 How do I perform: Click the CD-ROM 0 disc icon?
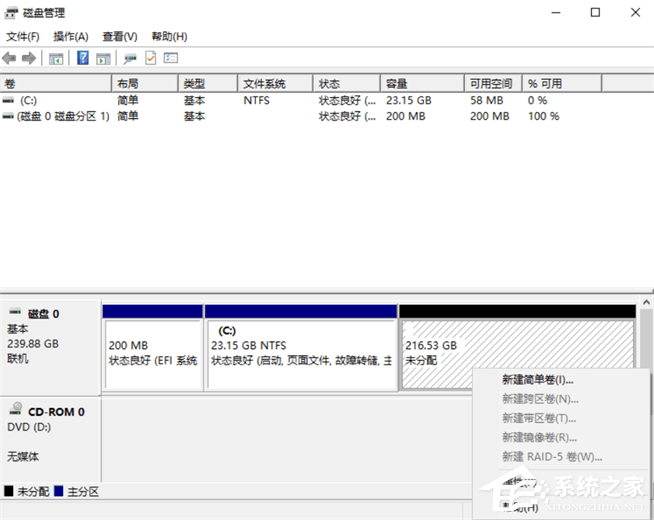[16, 408]
